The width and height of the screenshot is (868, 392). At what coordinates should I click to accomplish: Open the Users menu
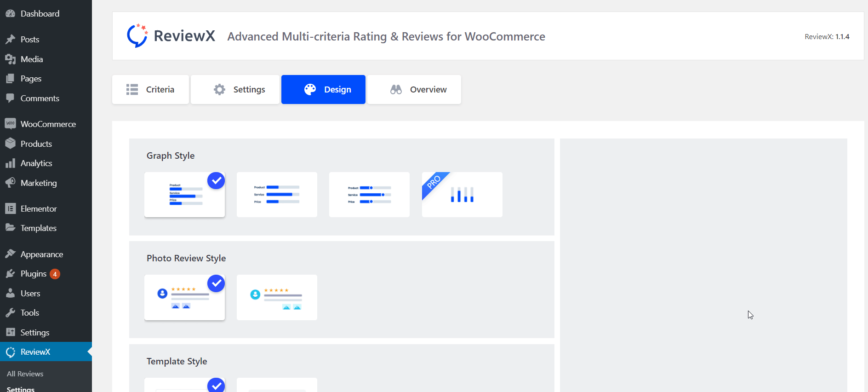click(x=46, y=293)
